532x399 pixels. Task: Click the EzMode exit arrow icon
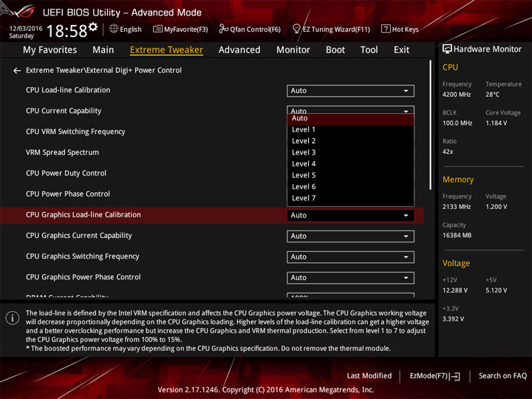pos(455,376)
